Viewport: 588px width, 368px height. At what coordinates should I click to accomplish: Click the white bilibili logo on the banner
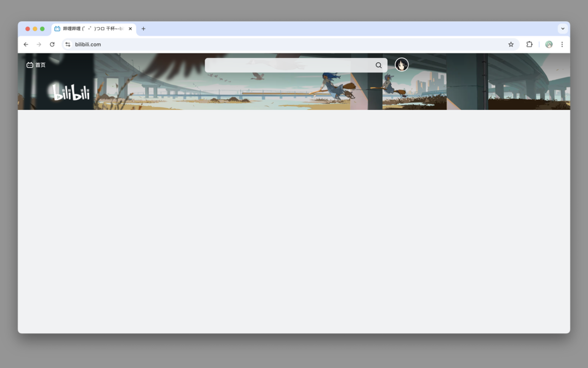coord(71,92)
